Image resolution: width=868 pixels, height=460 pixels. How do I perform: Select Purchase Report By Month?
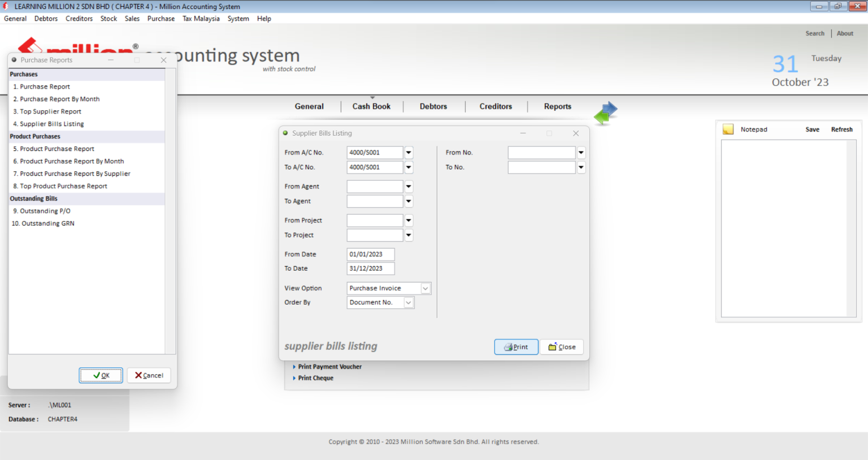[87, 99]
